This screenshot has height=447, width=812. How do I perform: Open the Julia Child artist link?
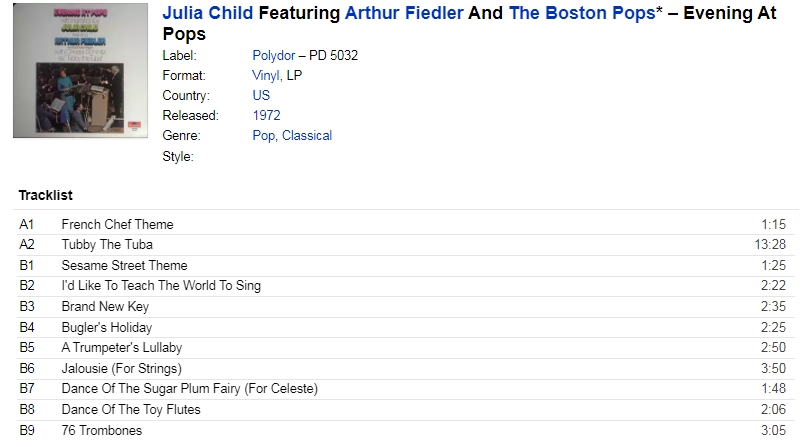208,13
